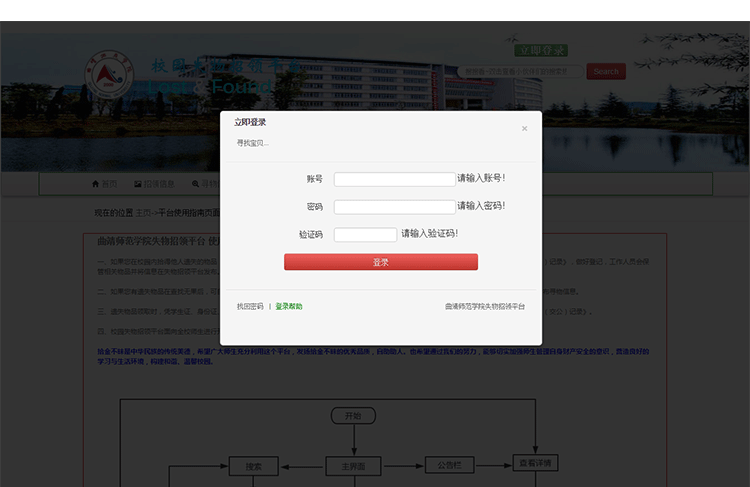Click the home icon next to 首页
The width and height of the screenshot is (750, 487).
96,184
